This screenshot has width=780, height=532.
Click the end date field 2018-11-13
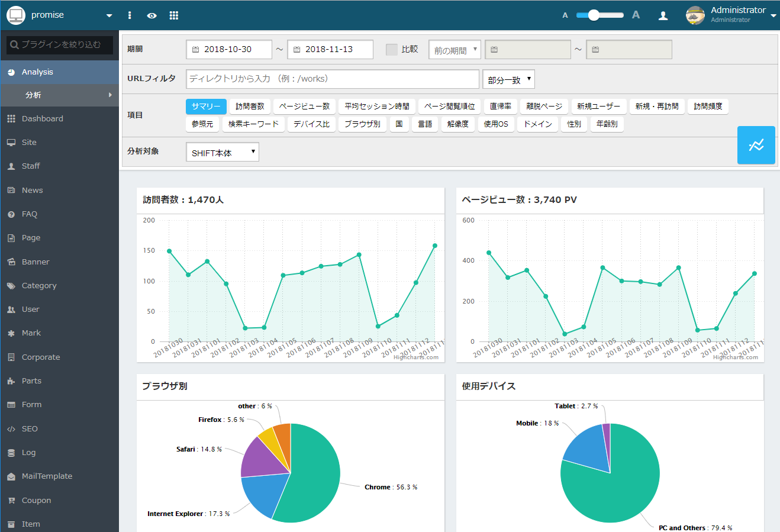[330, 50]
